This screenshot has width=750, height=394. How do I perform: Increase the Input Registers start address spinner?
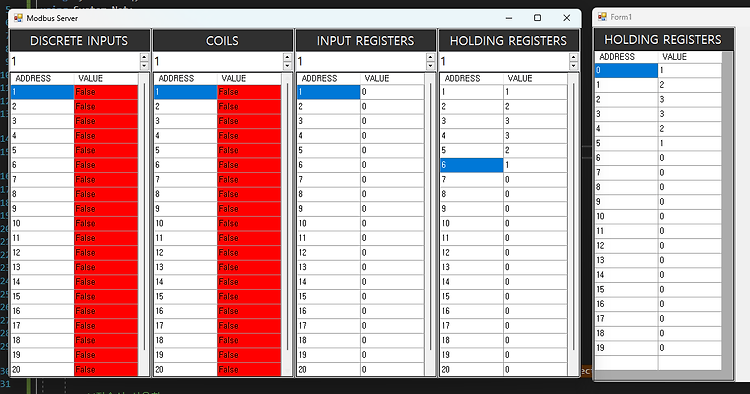pos(430,57)
